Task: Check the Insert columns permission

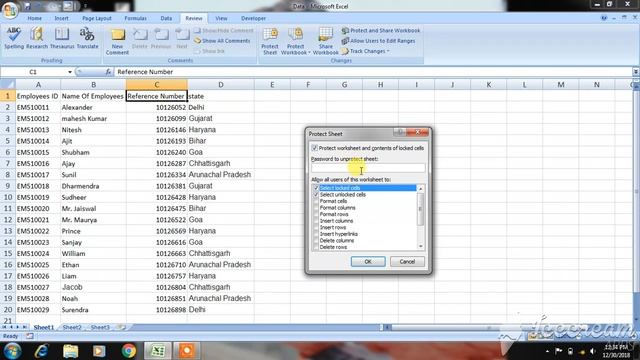Action: click(x=316, y=221)
